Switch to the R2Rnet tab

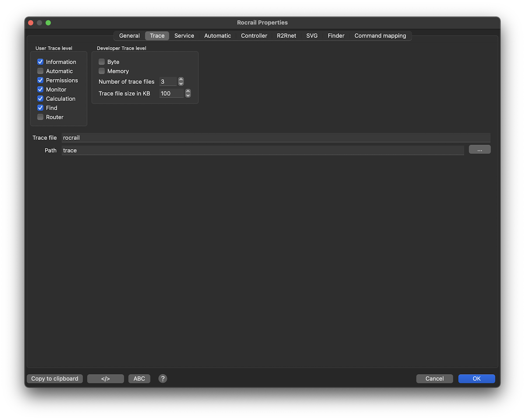point(286,36)
